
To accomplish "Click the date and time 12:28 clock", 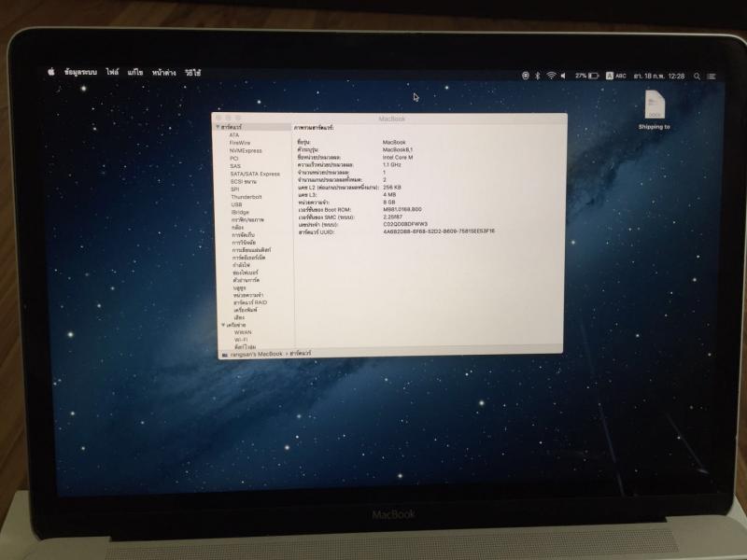I will pyautogui.click(x=659, y=76).
